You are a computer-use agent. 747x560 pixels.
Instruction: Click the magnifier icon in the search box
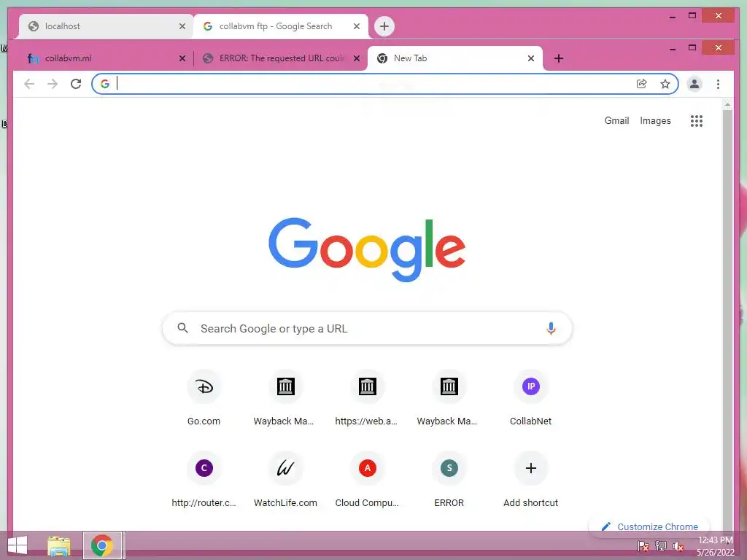[x=182, y=328]
